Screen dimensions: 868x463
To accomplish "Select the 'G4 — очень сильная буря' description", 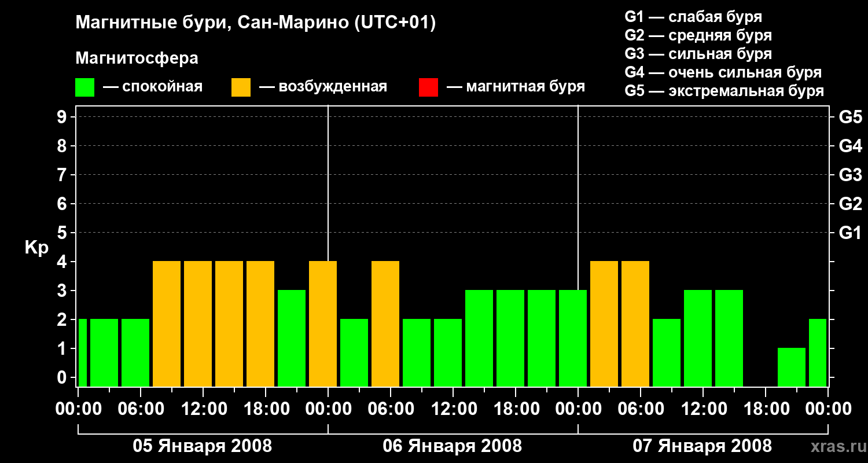I will (x=723, y=72).
